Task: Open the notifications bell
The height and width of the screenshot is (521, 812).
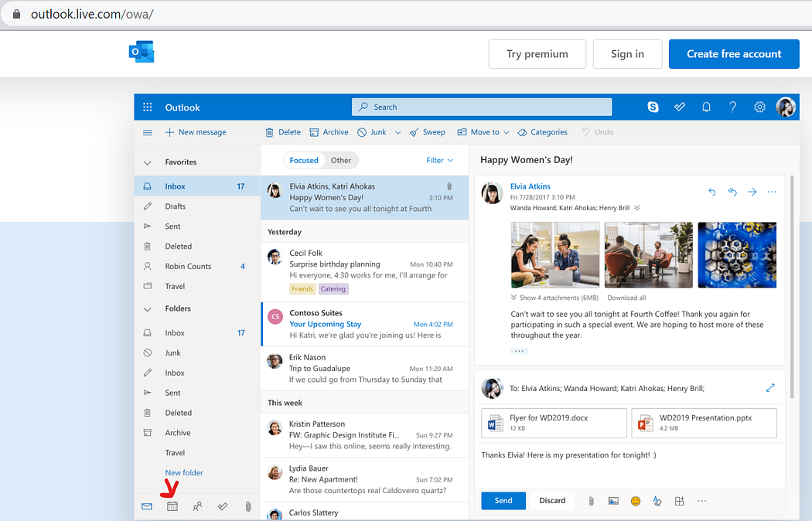Action: coord(706,107)
